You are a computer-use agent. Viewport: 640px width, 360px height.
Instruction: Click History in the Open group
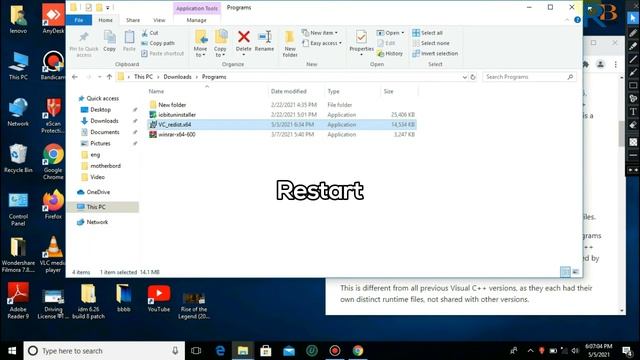(390, 53)
